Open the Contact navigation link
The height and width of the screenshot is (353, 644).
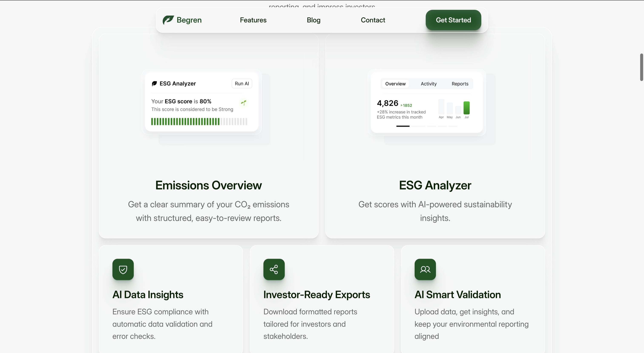coord(373,20)
